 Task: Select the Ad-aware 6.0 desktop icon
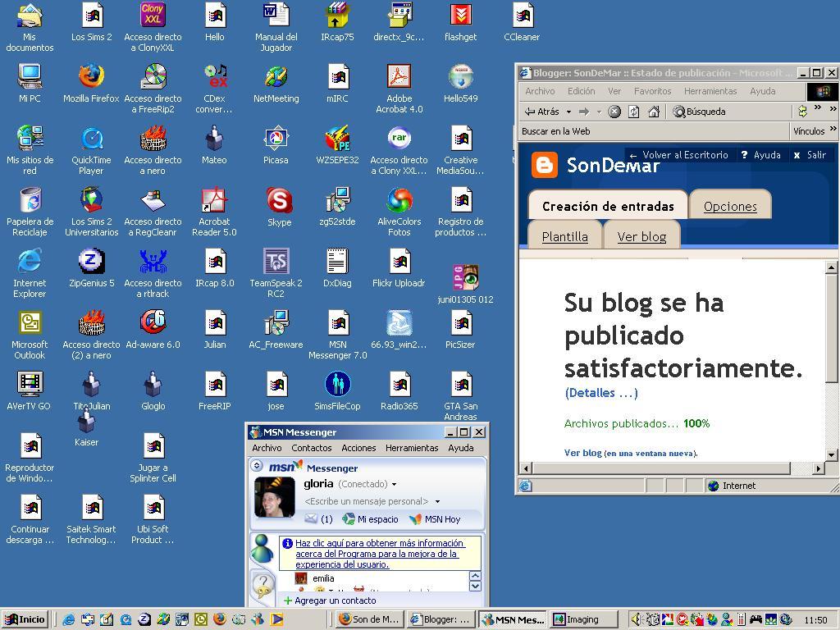click(153, 330)
